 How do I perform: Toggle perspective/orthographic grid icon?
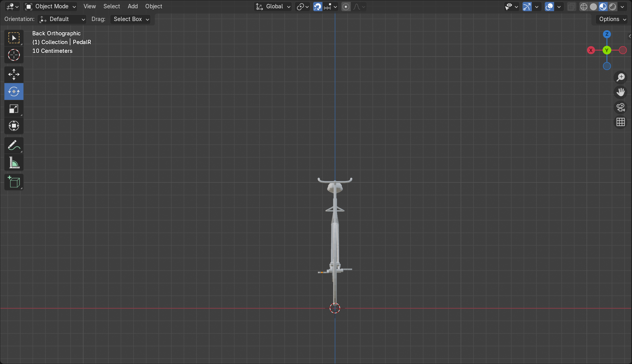pos(621,122)
